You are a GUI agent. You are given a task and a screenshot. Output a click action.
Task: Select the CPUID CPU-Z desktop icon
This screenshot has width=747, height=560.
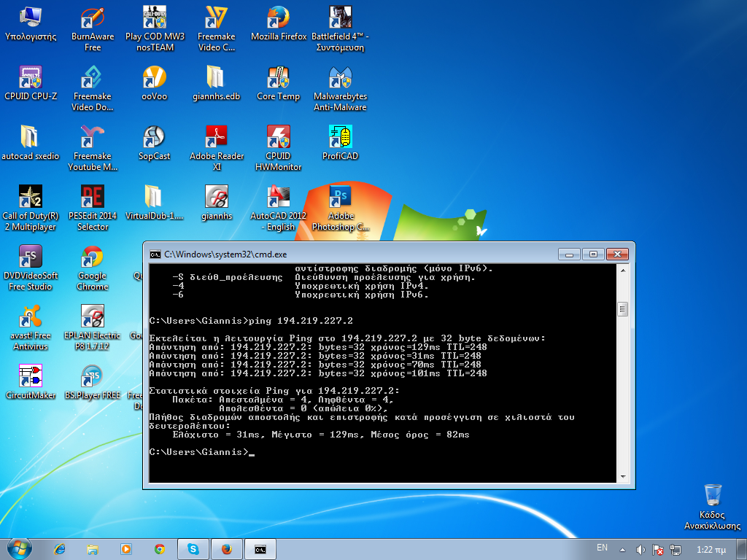[31, 78]
